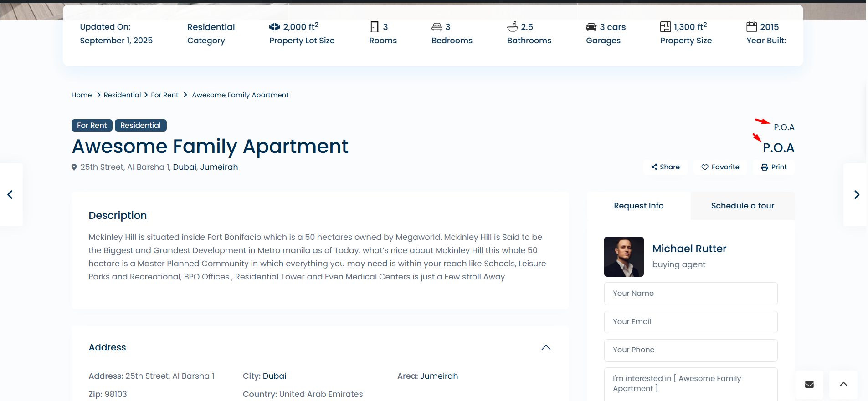The height and width of the screenshot is (401, 868).
Task: Go to previous property with left arrow
Action: [x=10, y=195]
